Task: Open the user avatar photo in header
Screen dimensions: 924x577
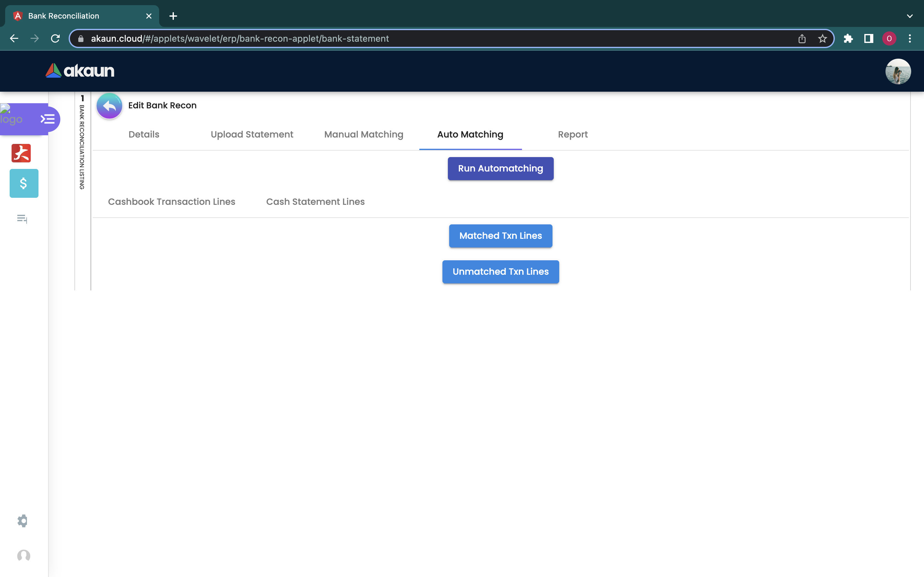Action: (x=898, y=71)
